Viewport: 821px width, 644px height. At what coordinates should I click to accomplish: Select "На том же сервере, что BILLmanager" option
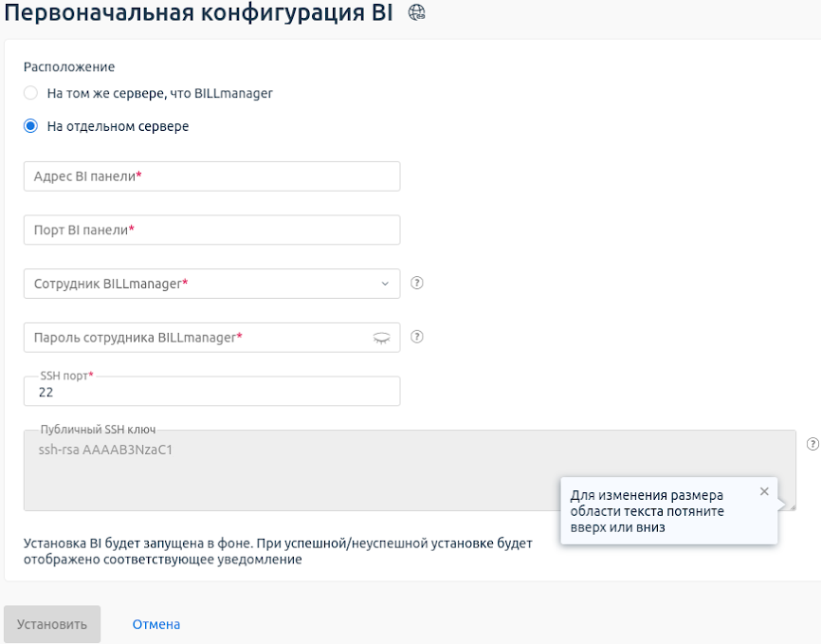31,93
